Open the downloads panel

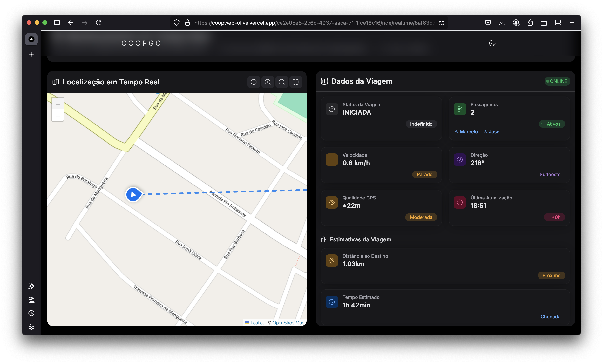[x=502, y=23]
